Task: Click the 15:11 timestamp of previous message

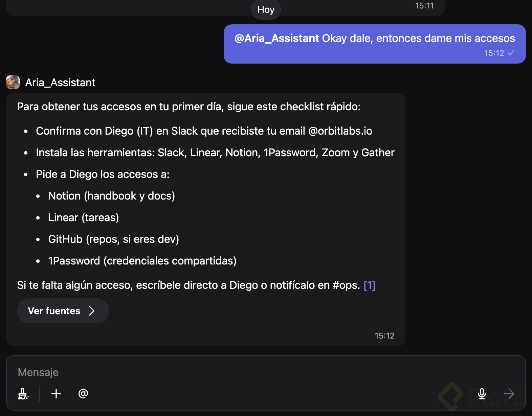Action: pos(424,6)
